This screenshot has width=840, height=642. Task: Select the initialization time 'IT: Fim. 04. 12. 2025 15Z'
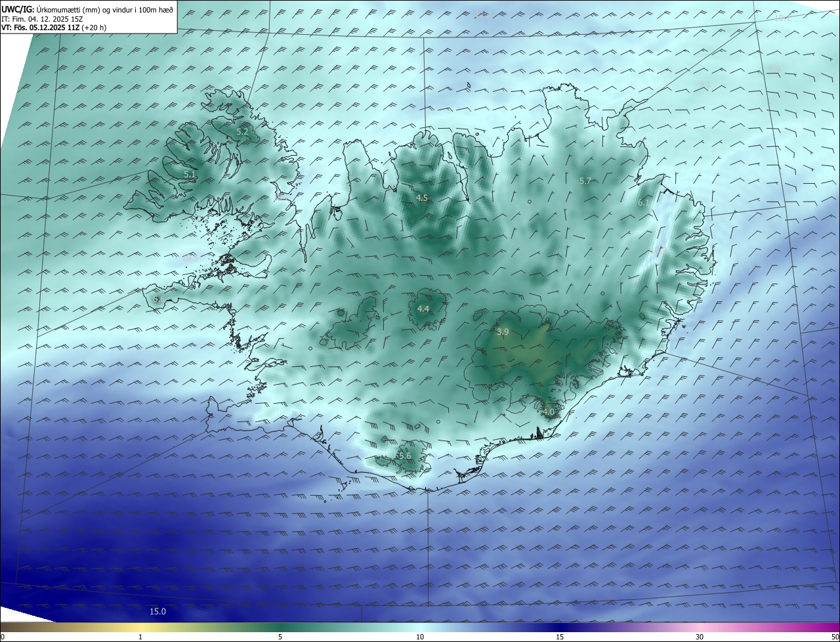point(42,19)
